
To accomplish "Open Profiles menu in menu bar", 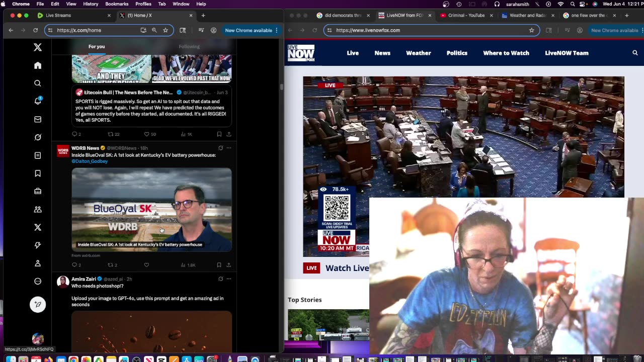I will (143, 4).
